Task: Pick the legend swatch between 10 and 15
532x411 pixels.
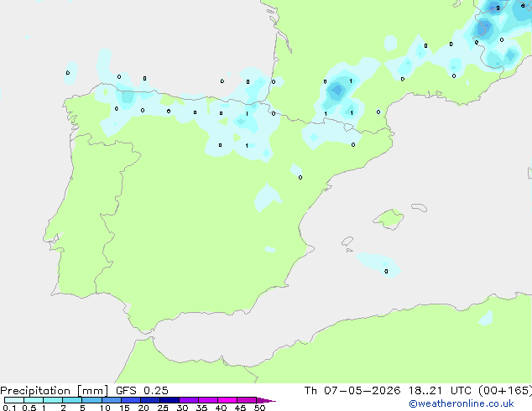Action: click(112, 400)
